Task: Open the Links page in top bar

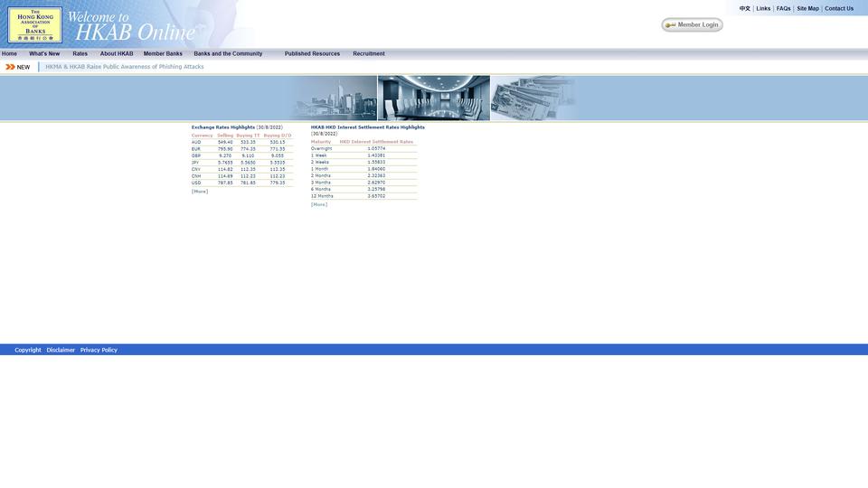Action: click(x=763, y=9)
